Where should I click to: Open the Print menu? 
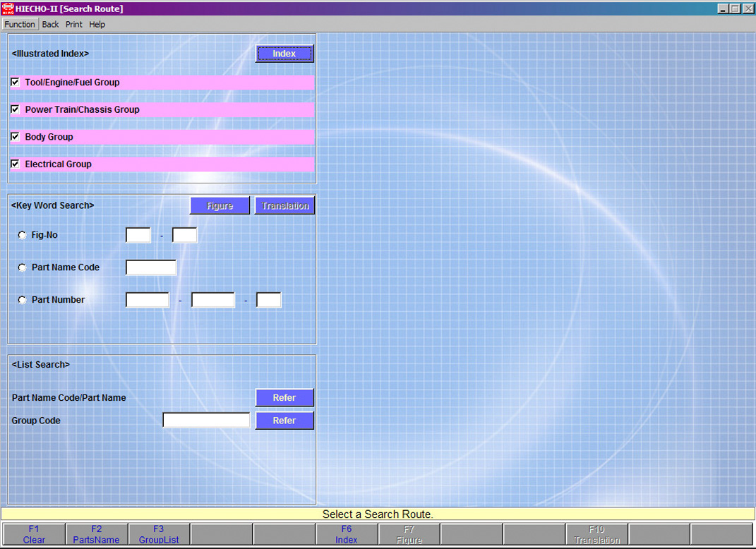pyautogui.click(x=74, y=24)
